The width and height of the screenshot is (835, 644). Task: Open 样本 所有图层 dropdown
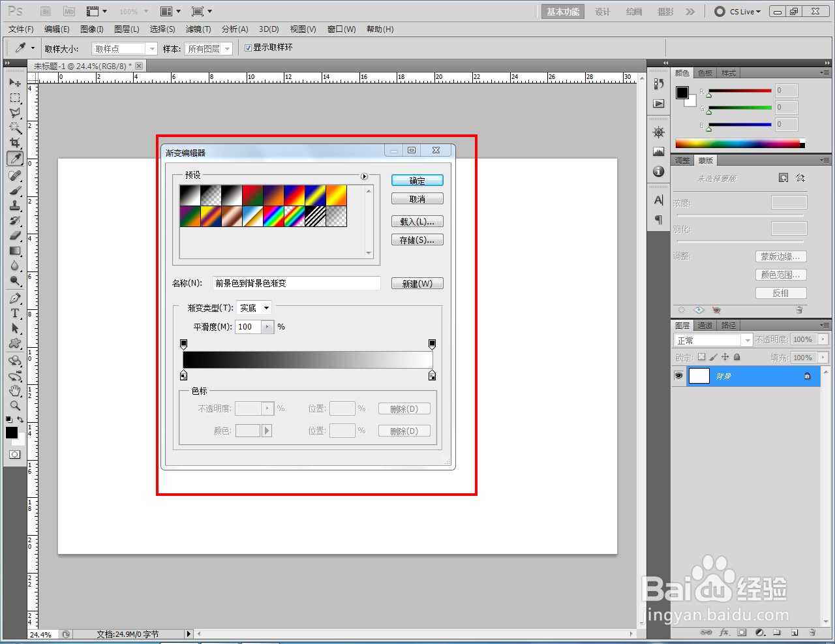pos(208,49)
